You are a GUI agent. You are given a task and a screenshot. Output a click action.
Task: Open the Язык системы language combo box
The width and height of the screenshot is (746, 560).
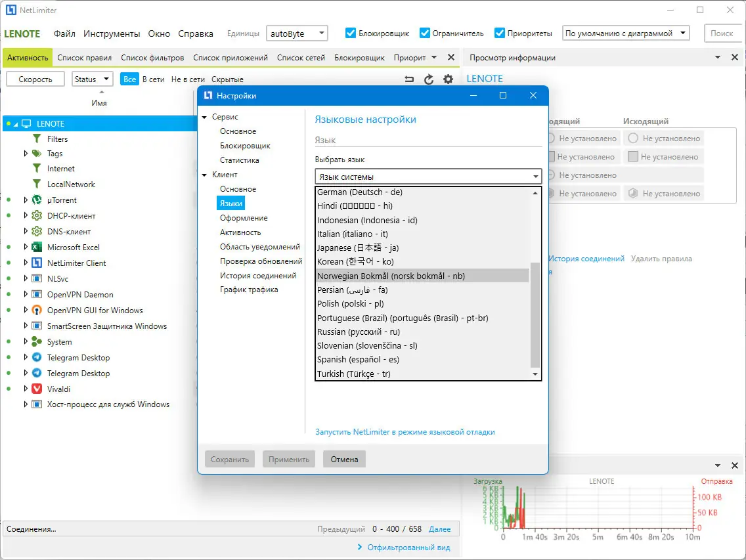(428, 177)
